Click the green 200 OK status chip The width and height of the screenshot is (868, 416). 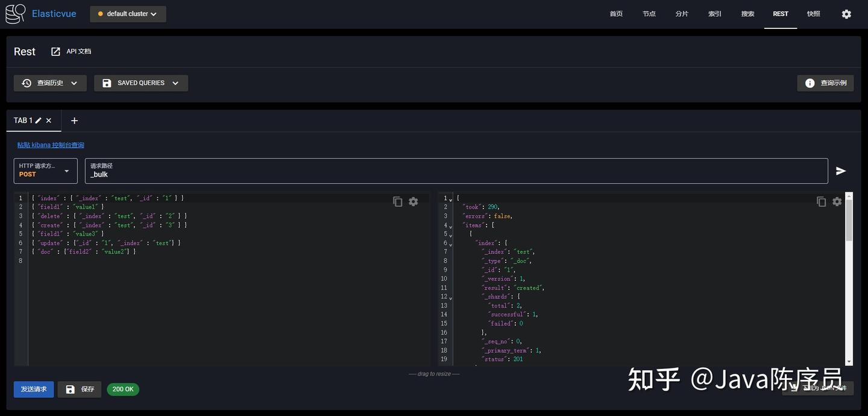coord(123,389)
